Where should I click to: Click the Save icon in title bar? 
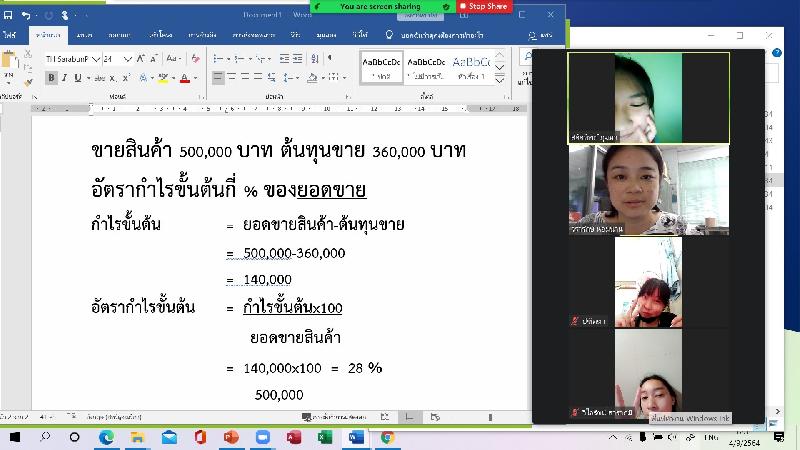point(9,15)
